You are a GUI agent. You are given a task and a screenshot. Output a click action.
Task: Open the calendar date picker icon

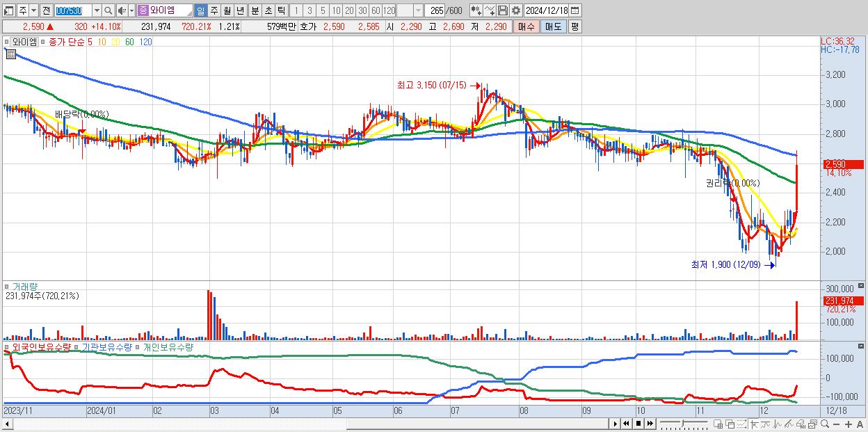pos(574,10)
